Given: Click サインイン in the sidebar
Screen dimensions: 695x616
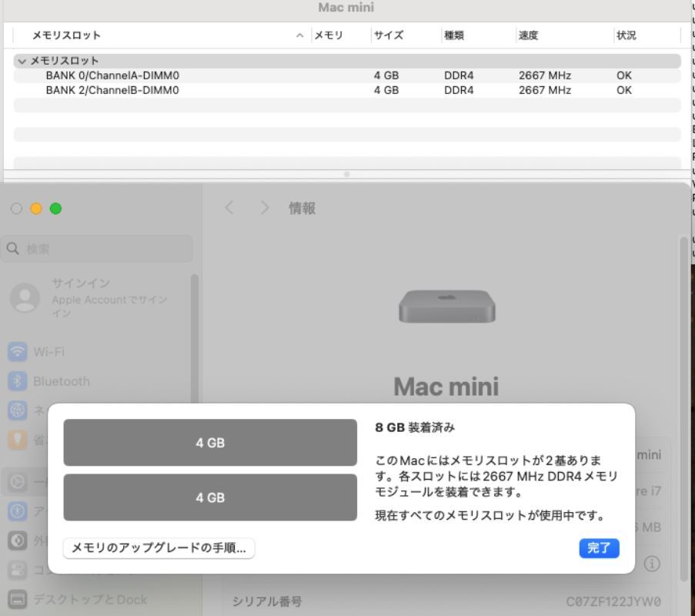Looking at the screenshot, I should (x=81, y=283).
